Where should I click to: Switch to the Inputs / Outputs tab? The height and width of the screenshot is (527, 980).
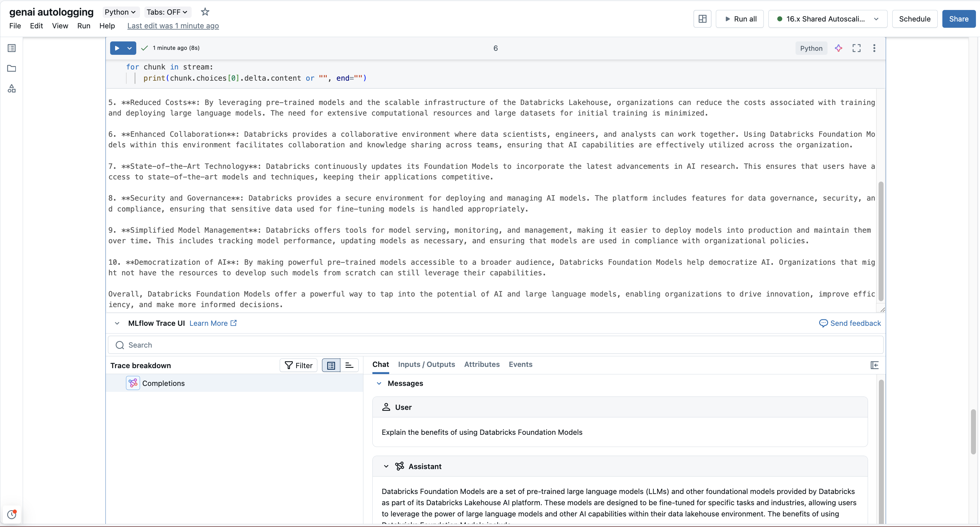point(426,364)
